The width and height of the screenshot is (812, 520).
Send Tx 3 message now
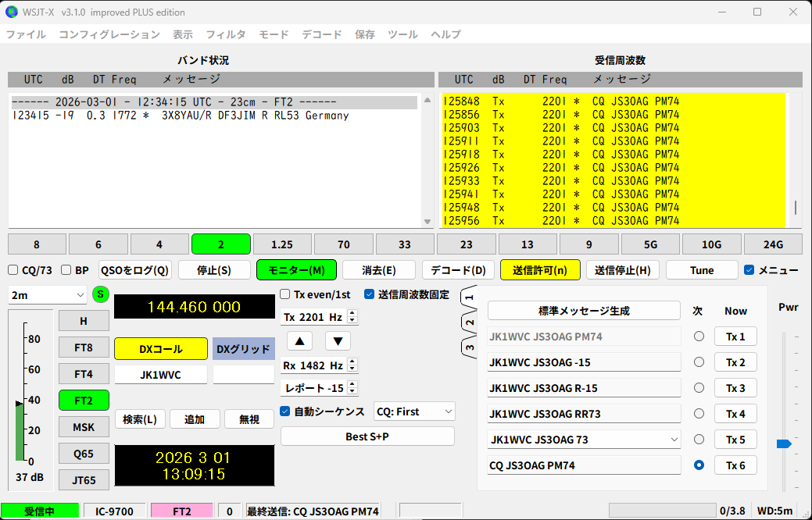pyautogui.click(x=735, y=388)
